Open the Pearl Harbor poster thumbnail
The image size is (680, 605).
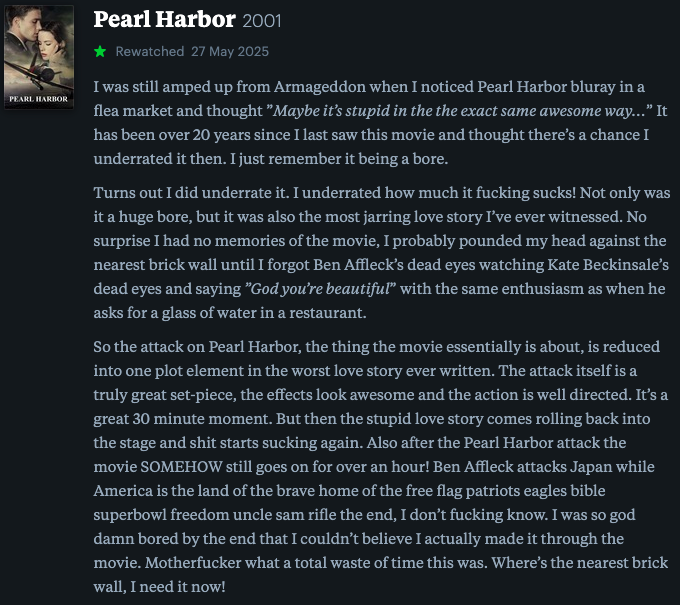(x=39, y=57)
